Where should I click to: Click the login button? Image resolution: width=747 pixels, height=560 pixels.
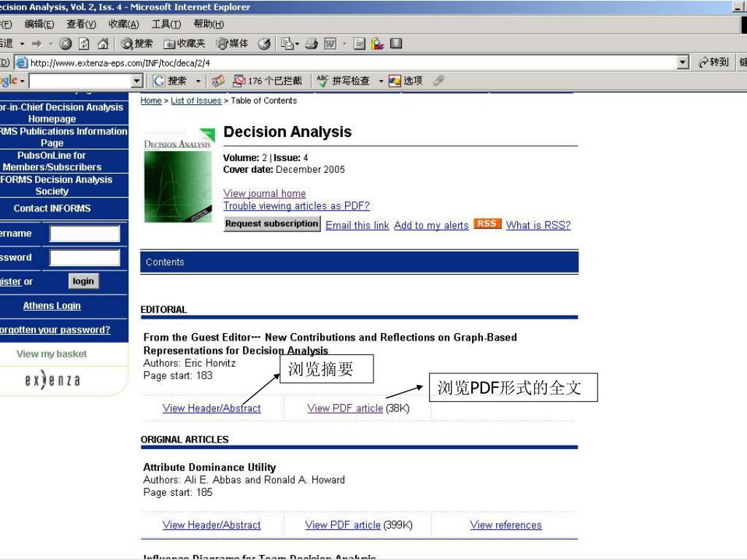coord(83,281)
